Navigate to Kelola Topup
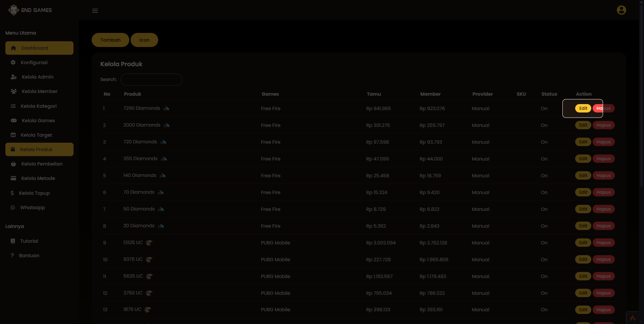This screenshot has width=644, height=324. coord(39,193)
